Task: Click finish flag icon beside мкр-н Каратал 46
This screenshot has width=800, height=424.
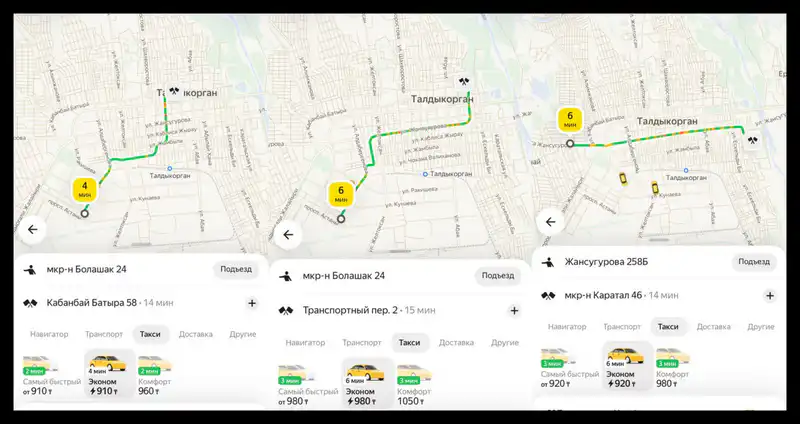Action: point(549,296)
